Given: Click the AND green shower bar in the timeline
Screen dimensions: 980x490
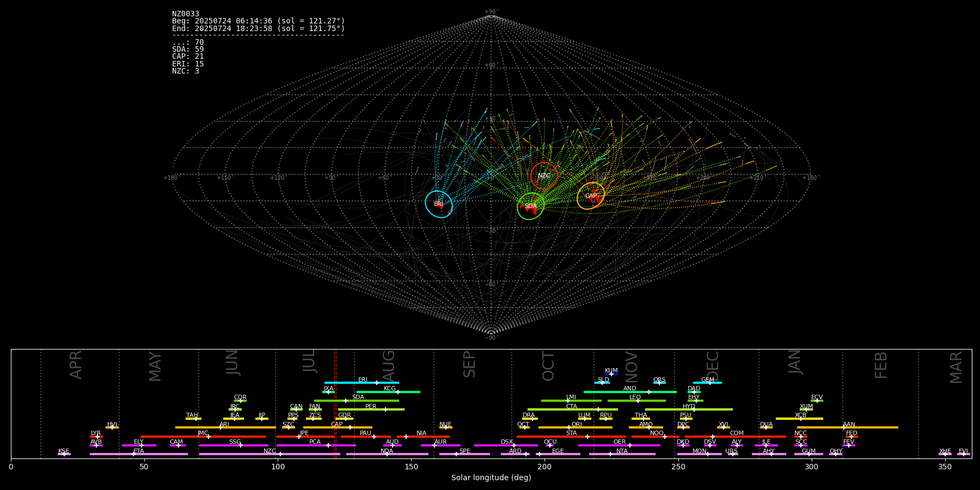Looking at the screenshot, I should tap(630, 392).
